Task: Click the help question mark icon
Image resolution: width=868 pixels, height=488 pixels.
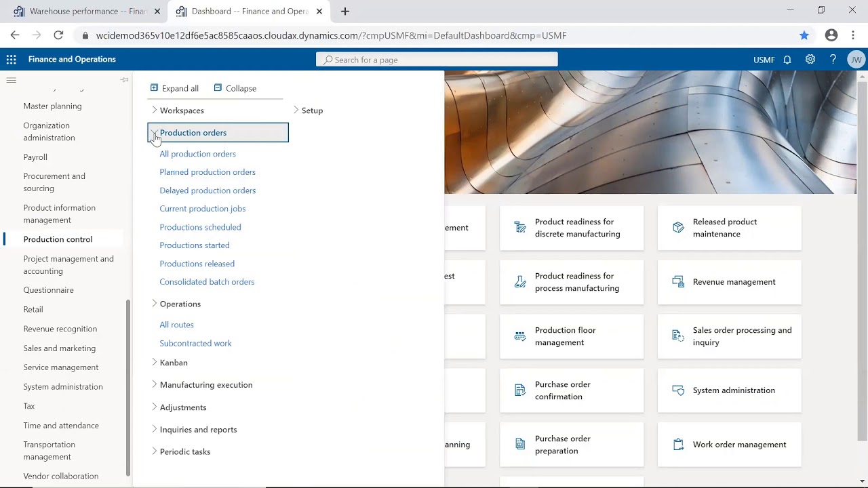Action: tap(833, 60)
